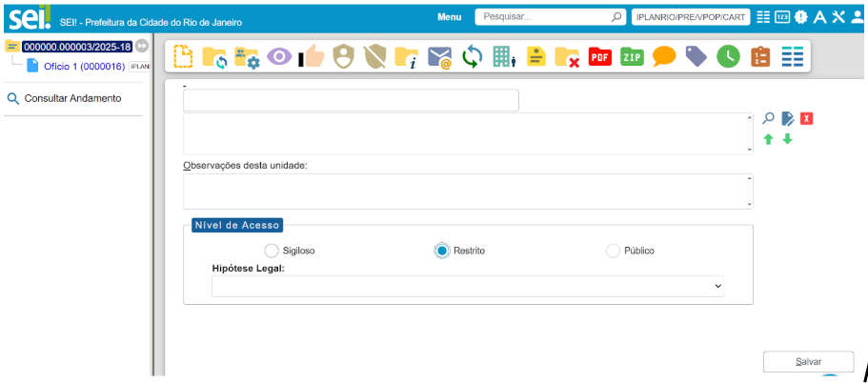Open the IPLANRIO/PRE/VPOP/CART unit selector

(x=690, y=17)
